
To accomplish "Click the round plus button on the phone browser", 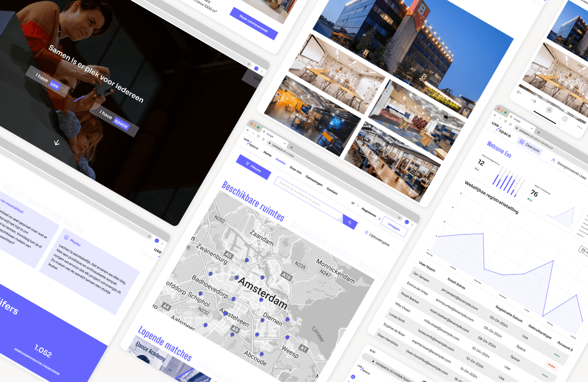I will point(549,110).
